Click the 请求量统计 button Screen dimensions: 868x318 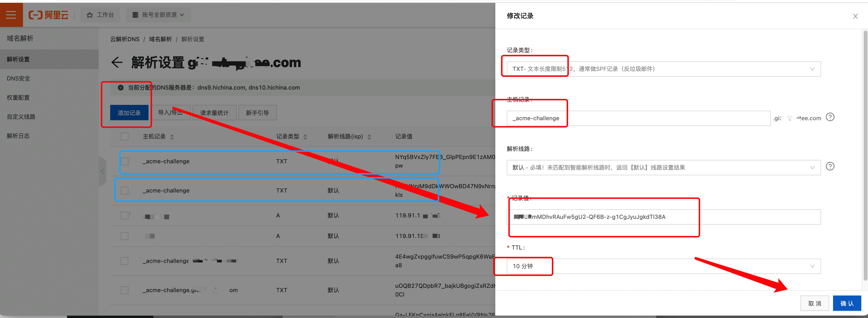coord(214,113)
